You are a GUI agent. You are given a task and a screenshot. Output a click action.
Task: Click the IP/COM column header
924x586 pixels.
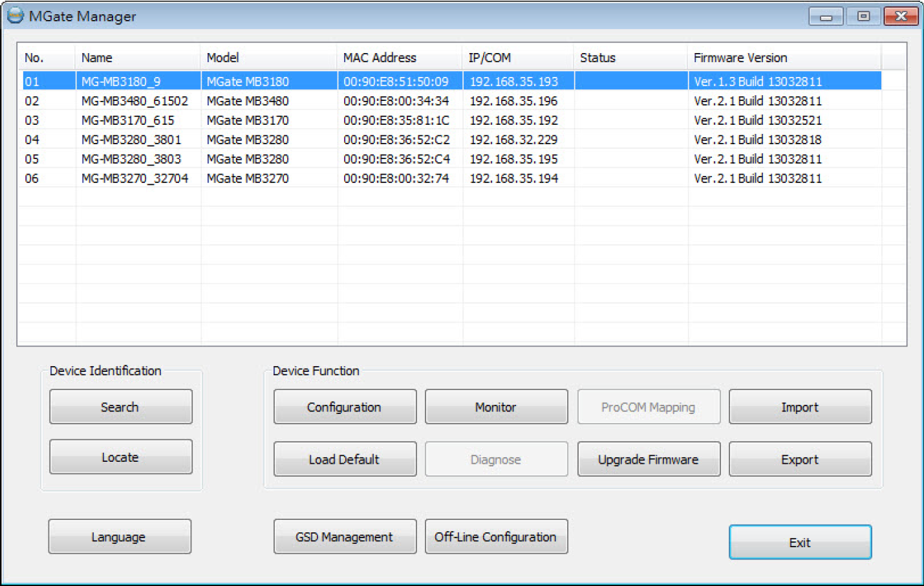[x=517, y=58]
